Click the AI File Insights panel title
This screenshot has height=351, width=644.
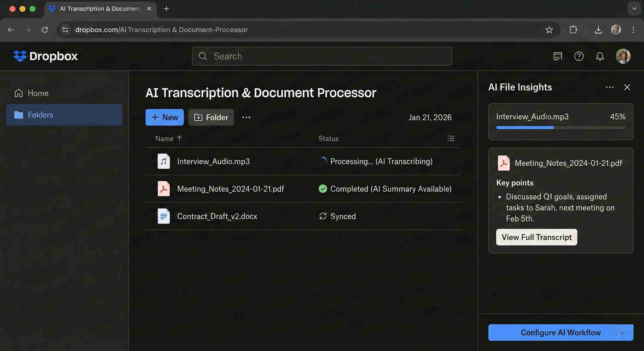(x=520, y=87)
